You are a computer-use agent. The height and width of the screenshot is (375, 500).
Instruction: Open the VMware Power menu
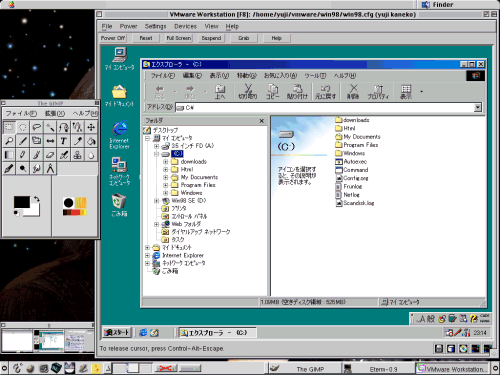tap(128, 26)
